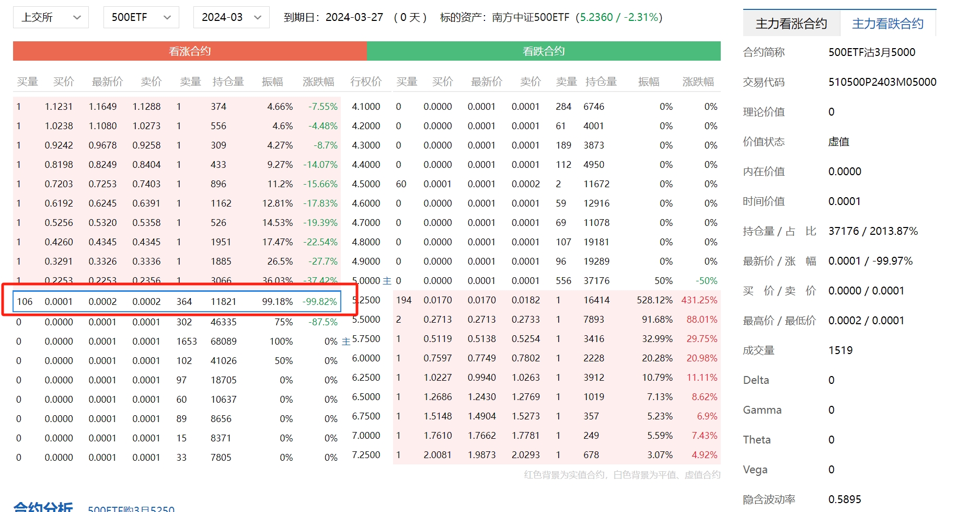Select strike price 4.5000 row

click(366, 184)
